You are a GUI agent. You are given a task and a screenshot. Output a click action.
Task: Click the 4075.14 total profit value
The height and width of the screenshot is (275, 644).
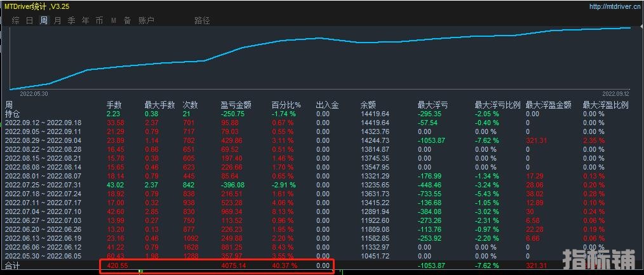[233, 265]
